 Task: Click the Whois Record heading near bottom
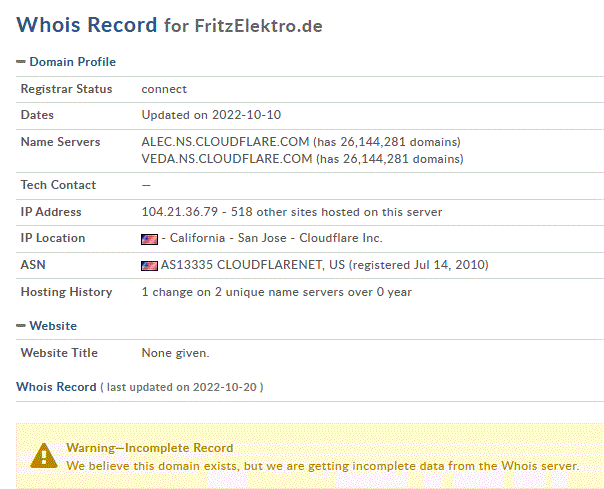click(56, 386)
